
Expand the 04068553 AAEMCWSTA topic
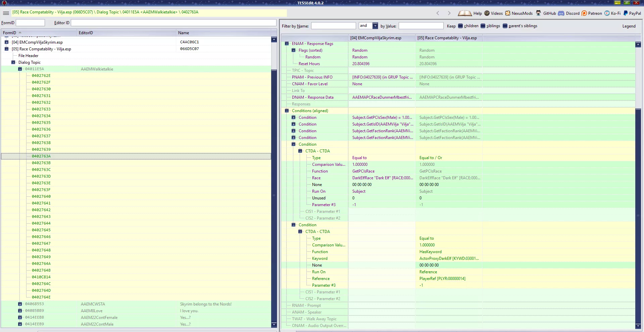click(x=20, y=304)
